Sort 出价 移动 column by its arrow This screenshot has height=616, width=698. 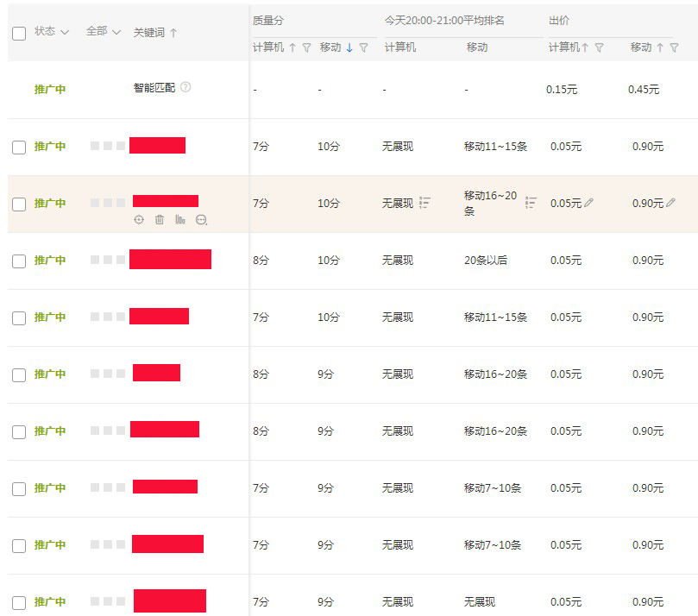pos(660,47)
